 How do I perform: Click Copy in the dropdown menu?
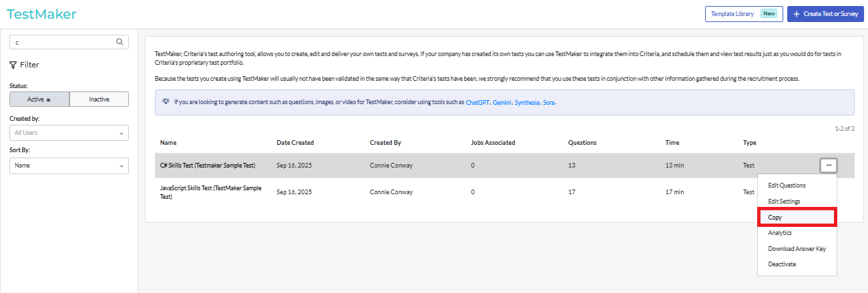[775, 218]
